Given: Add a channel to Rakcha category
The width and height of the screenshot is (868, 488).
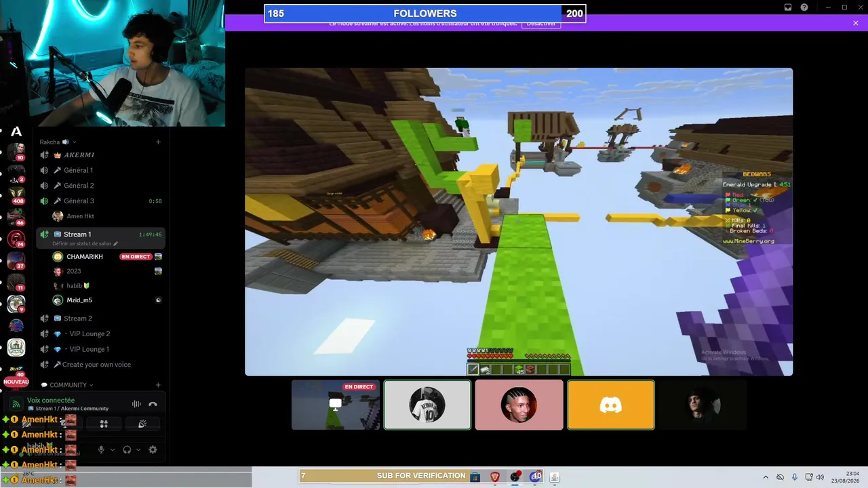Looking at the screenshot, I should click(158, 142).
